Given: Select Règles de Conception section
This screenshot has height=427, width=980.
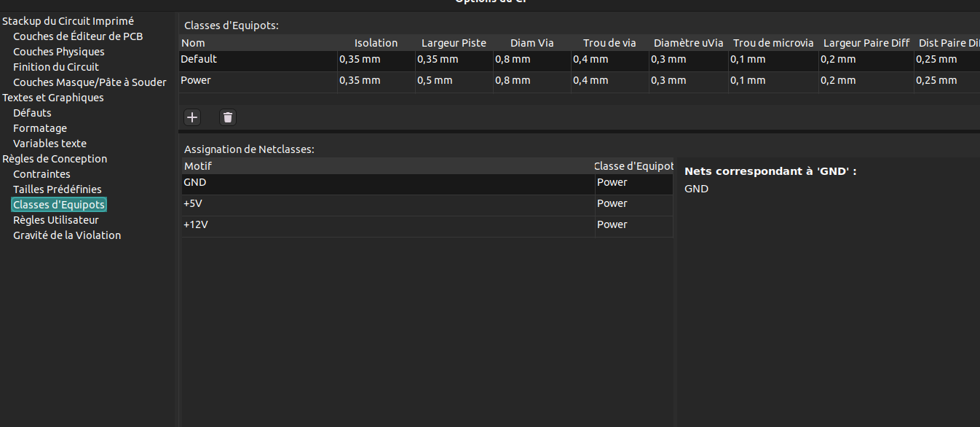Looking at the screenshot, I should [x=55, y=159].
